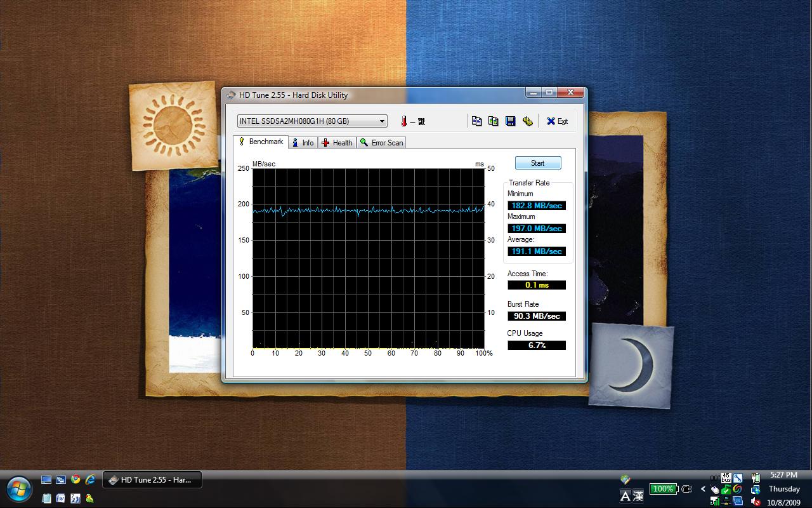
Task: Click the CPU Usage value 6.7%
Action: [x=537, y=345]
